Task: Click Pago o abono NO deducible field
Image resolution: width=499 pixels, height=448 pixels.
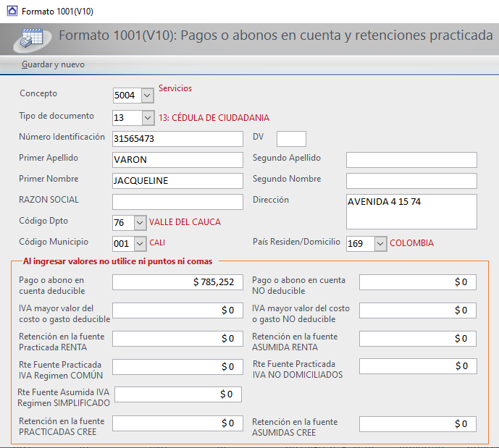Action: click(418, 282)
